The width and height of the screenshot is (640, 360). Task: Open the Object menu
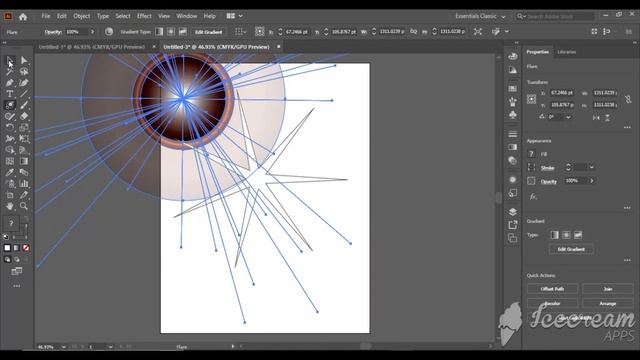pos(82,16)
